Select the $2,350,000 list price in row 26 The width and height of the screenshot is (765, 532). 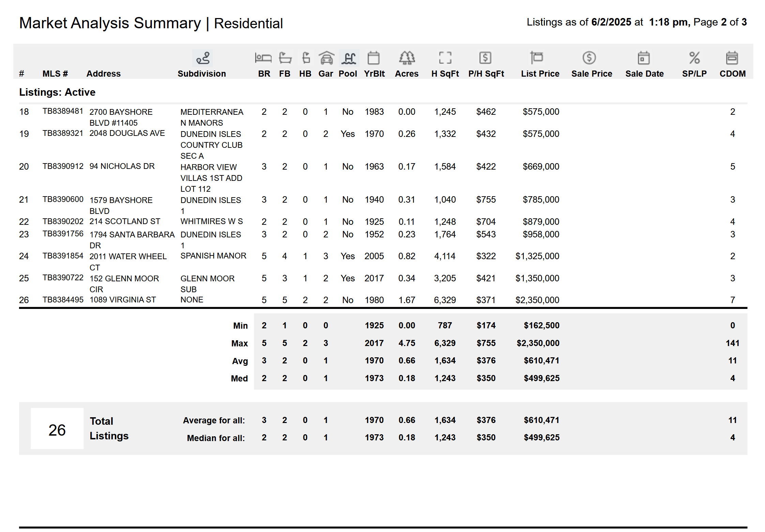(x=537, y=300)
